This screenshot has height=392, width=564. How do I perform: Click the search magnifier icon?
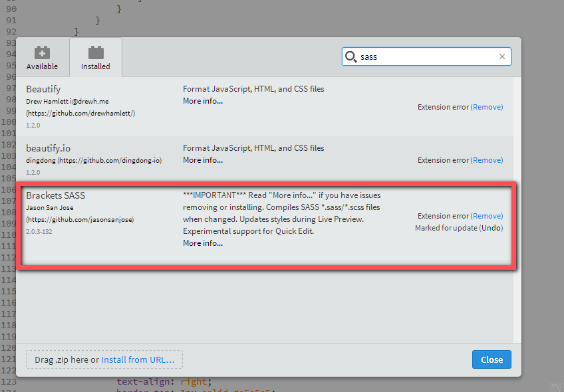pyautogui.click(x=351, y=56)
